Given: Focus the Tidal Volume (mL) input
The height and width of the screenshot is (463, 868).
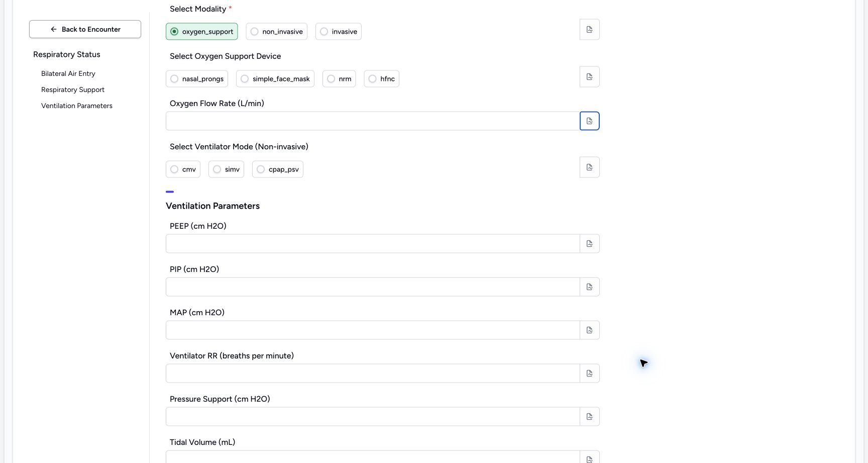Looking at the screenshot, I should click(373, 457).
